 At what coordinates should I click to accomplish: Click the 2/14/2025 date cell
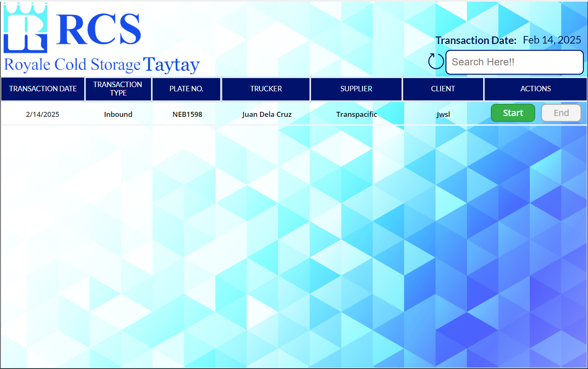click(43, 114)
